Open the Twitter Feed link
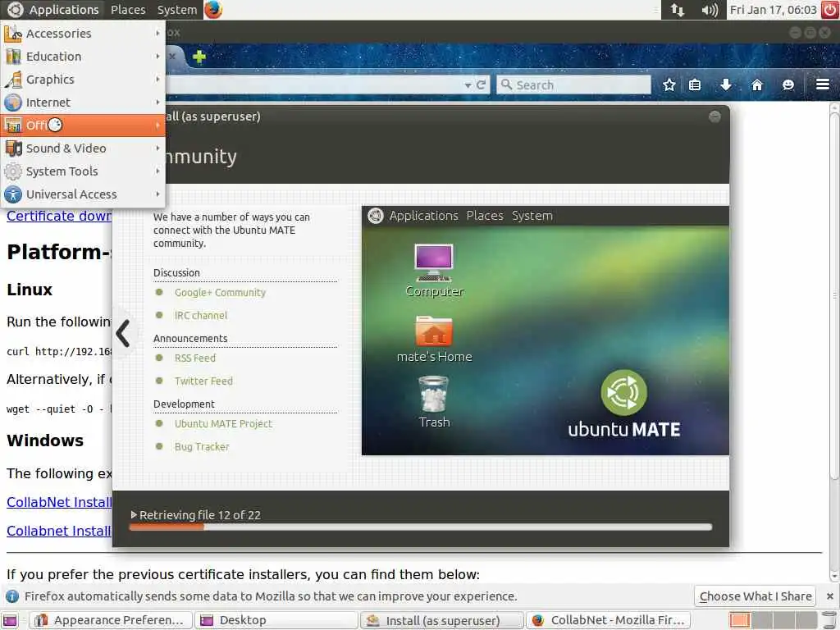Image resolution: width=840 pixels, height=630 pixels. 203,381
